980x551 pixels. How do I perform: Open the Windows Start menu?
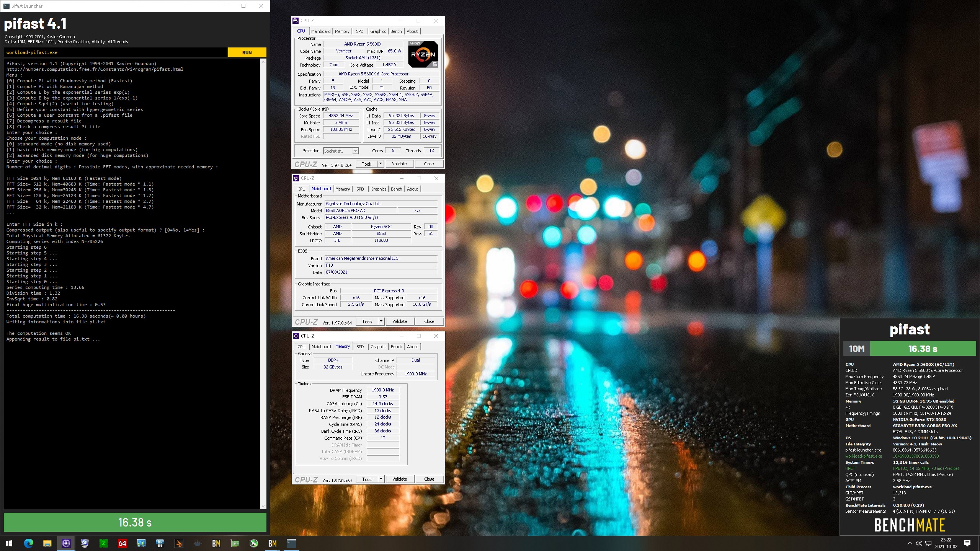pos(9,543)
